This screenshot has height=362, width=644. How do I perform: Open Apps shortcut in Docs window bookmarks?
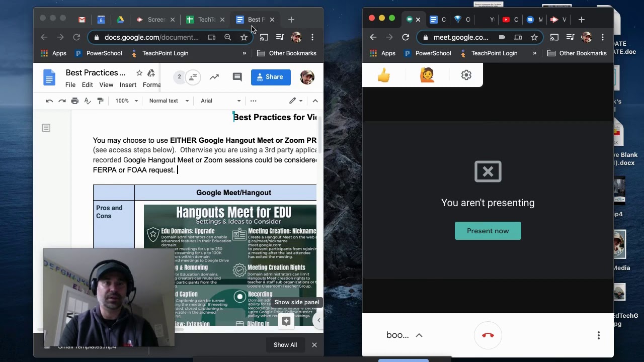[53, 53]
